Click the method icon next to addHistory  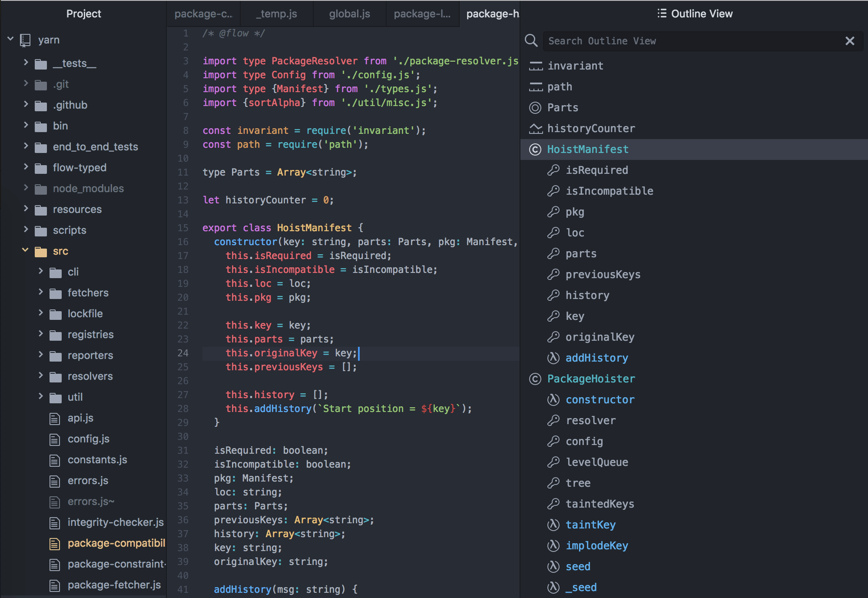(553, 358)
